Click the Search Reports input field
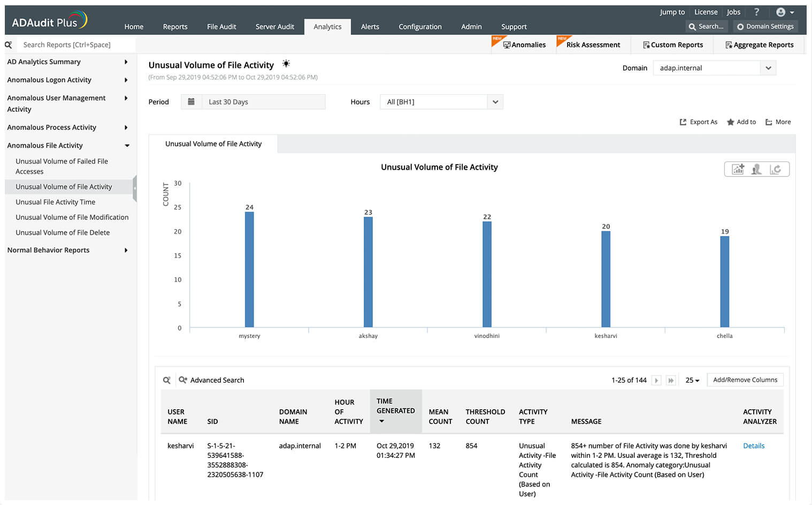Image resolution: width=812 pixels, height=505 pixels. point(75,44)
